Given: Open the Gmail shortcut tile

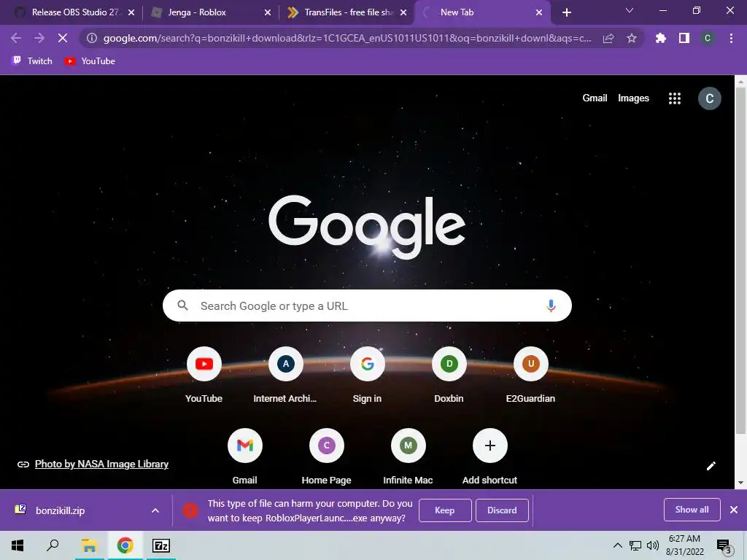Looking at the screenshot, I should point(245,456).
